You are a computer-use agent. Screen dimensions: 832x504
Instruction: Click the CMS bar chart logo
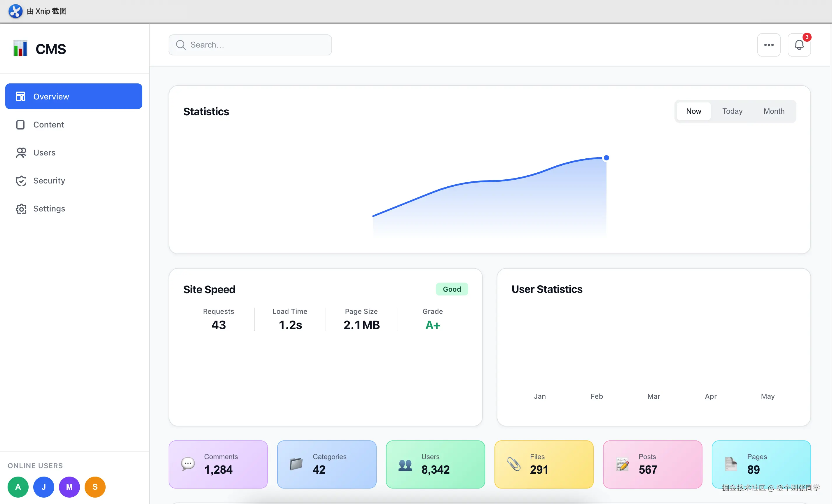(20, 49)
